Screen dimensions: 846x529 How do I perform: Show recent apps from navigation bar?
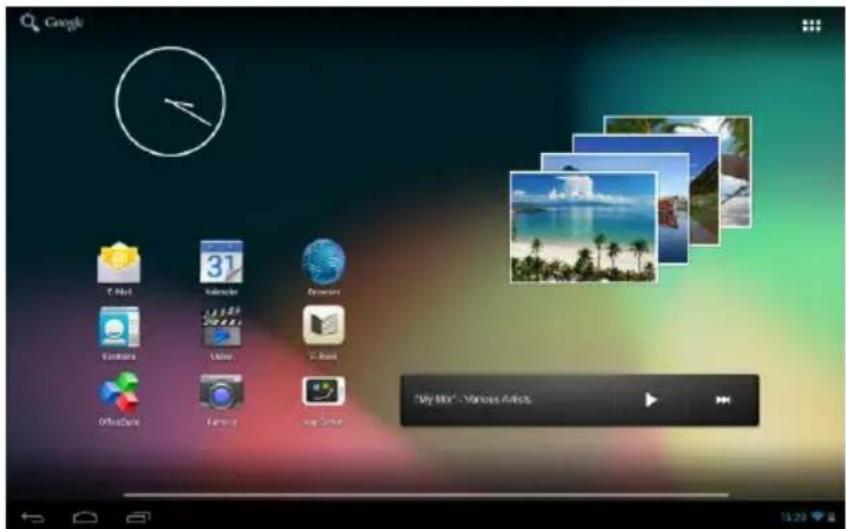[x=137, y=516]
